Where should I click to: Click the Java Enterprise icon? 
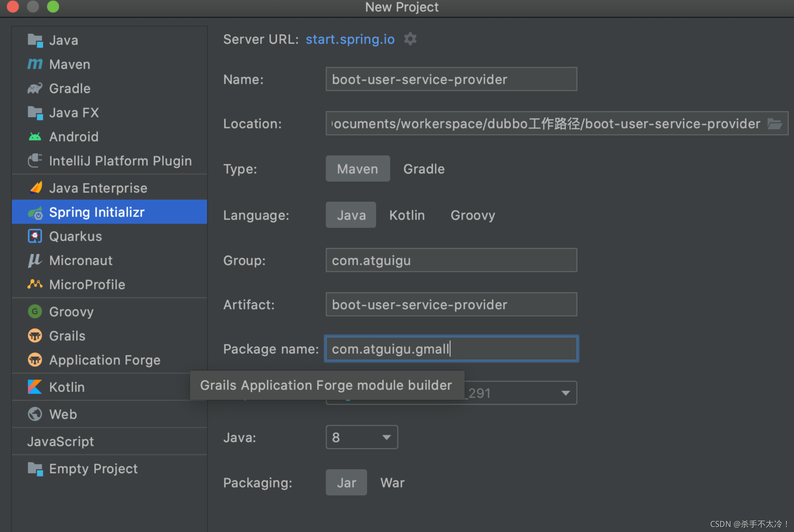(x=36, y=188)
